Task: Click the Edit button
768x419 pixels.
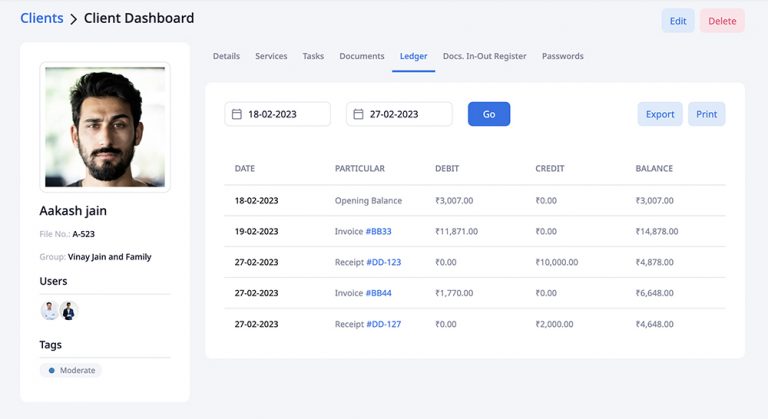Action: coord(678,21)
